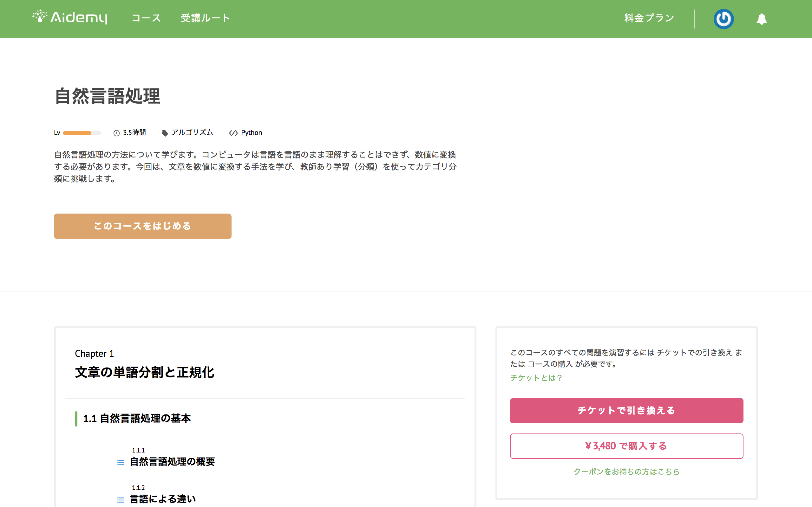Click the tag icon beside アルゴリズム
This screenshot has height=507, width=812.
coord(165,133)
